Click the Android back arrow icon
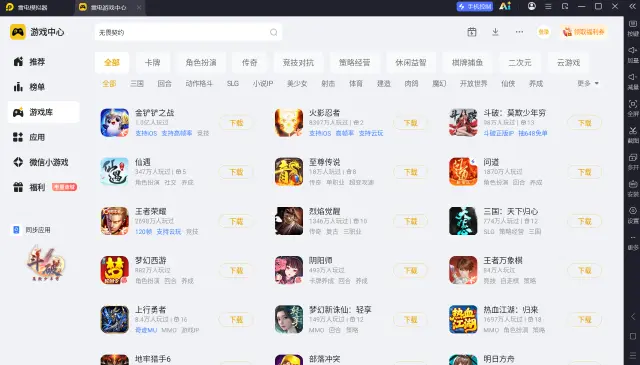Image resolution: width=640 pixels, height=365 pixels. point(633,316)
